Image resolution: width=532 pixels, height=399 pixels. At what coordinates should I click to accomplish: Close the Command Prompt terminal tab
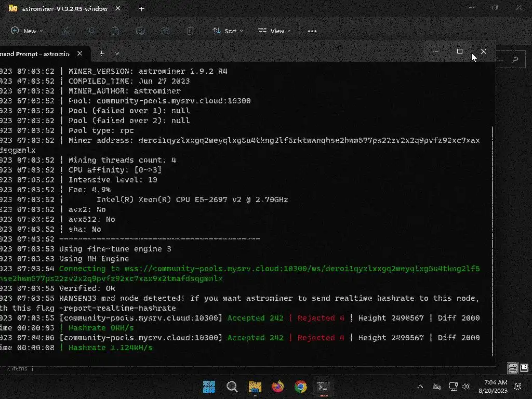[x=79, y=54]
